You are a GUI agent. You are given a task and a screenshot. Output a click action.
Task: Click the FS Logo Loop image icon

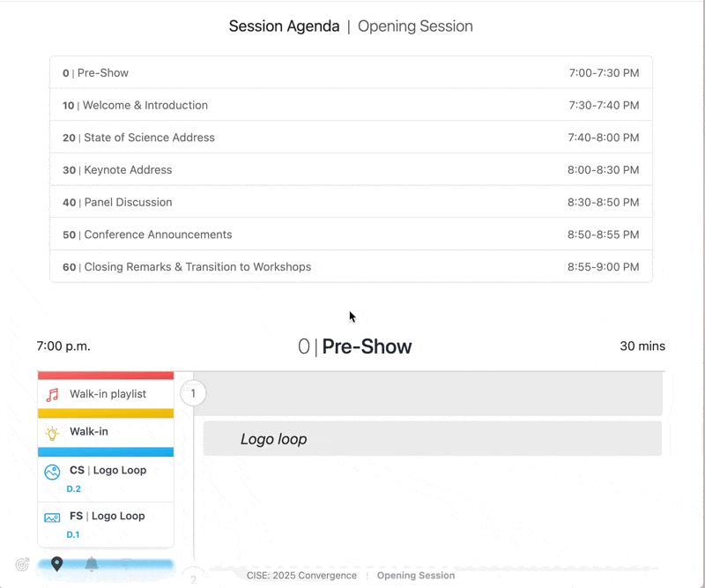[x=53, y=517]
